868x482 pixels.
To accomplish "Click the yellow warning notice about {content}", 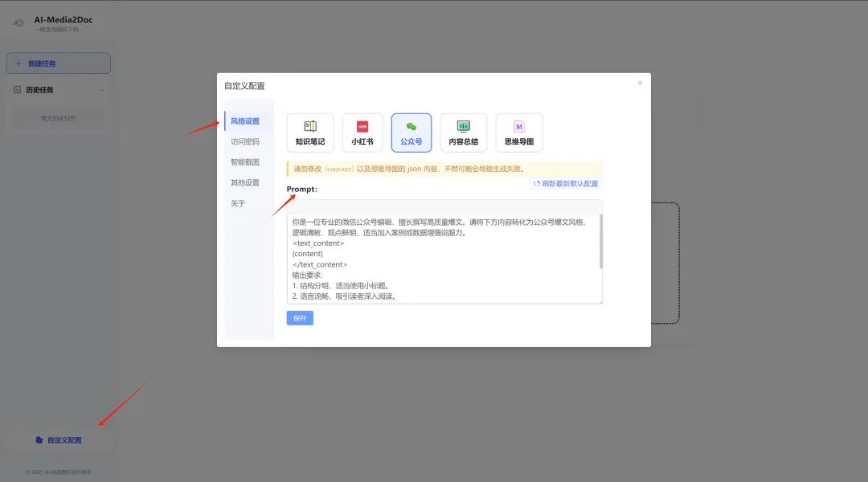I will click(444, 169).
